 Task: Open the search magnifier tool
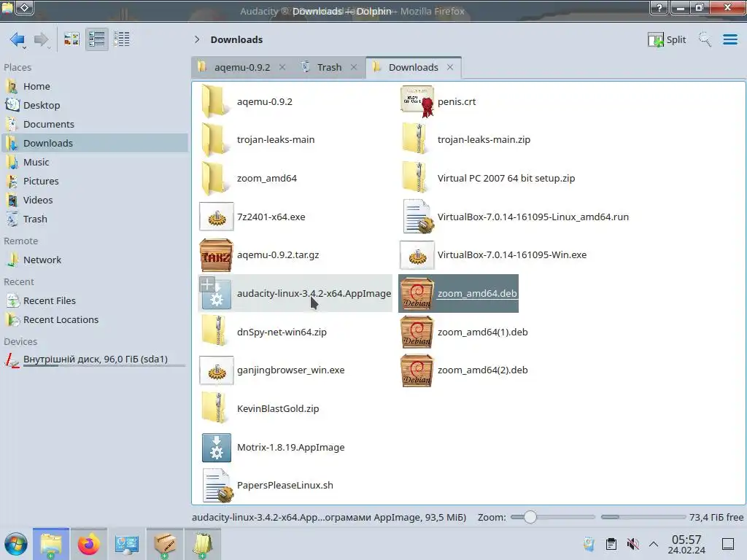pos(705,39)
